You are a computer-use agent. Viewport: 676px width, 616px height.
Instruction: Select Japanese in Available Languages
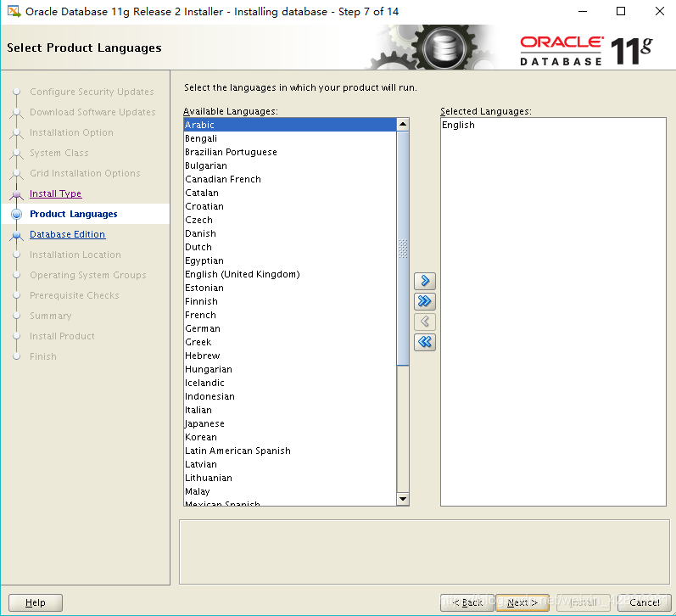290,423
